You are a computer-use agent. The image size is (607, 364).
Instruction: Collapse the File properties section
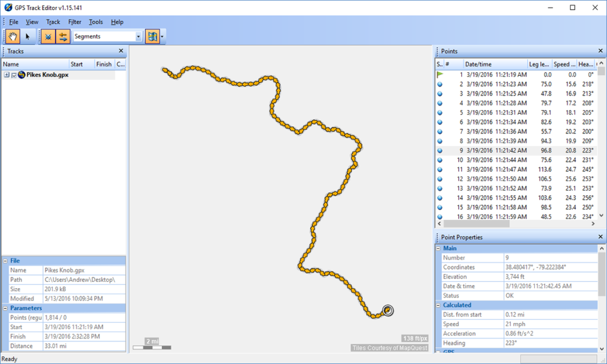point(5,261)
